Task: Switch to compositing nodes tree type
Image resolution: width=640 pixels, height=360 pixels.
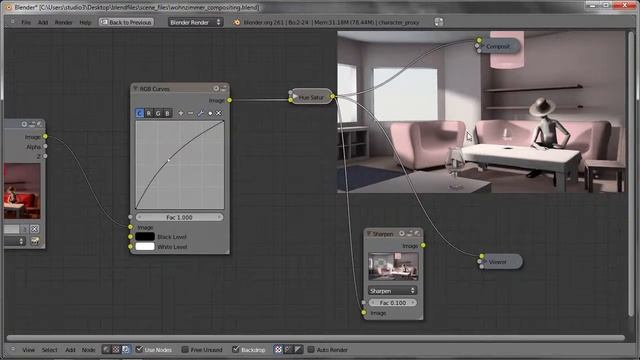Action: coord(126,349)
